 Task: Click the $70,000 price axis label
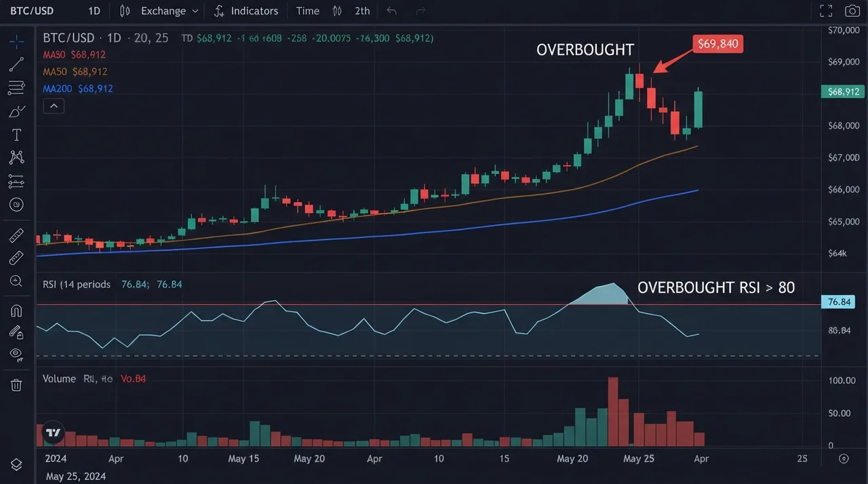click(x=844, y=31)
